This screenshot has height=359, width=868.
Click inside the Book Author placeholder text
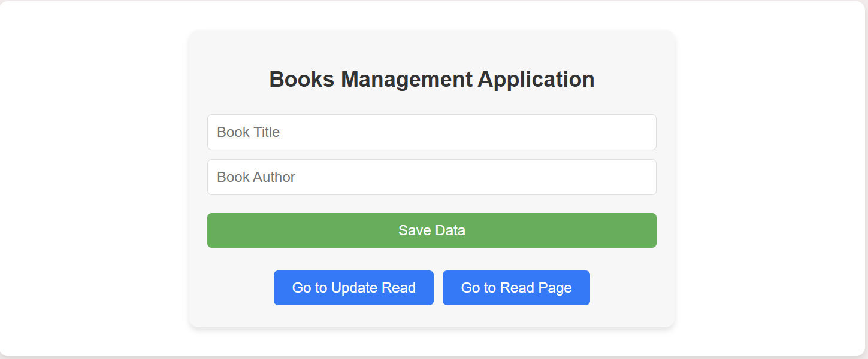click(256, 177)
